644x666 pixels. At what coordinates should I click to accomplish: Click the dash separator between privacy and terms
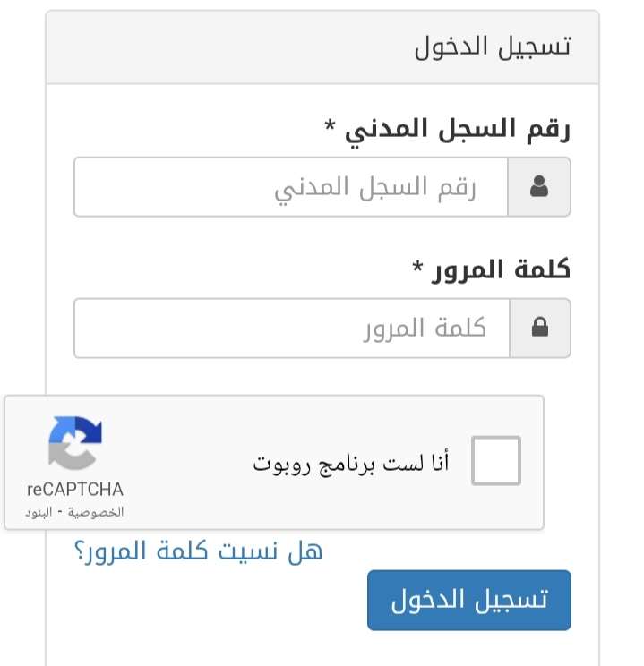(60, 512)
